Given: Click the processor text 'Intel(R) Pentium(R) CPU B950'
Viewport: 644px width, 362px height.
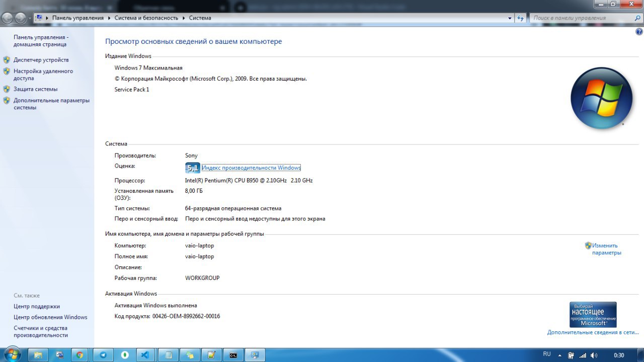Looking at the screenshot, I should point(222,180).
